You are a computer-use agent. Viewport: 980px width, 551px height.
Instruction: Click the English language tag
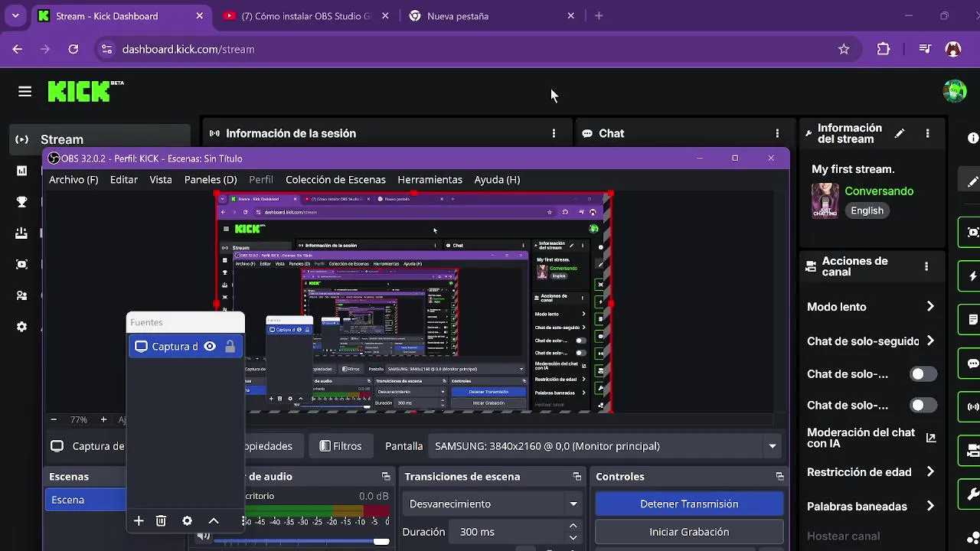pyautogui.click(x=867, y=210)
